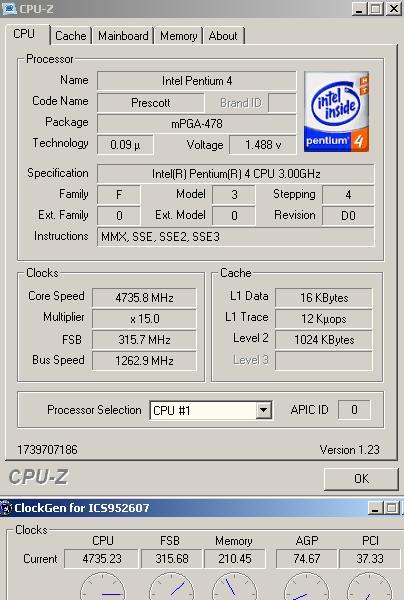Open the Mainboard tab
Viewport: 404px width, 600px height.
(x=123, y=36)
